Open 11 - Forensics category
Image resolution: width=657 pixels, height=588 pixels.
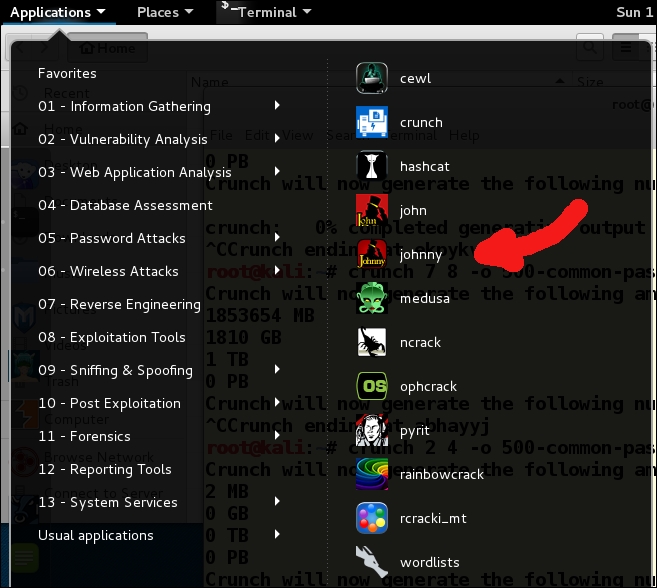[x=84, y=436]
